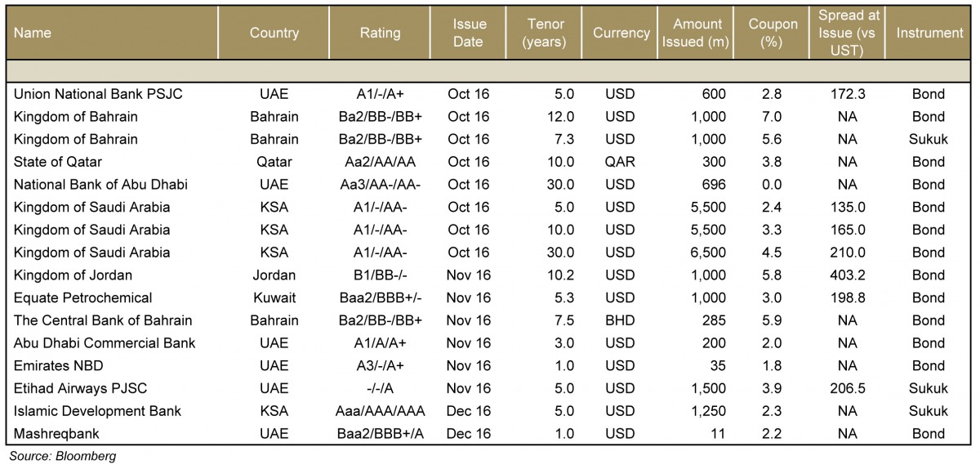This screenshot has height=465, width=980.
Task: Select the State of Qatar row name
Action: pos(58,162)
